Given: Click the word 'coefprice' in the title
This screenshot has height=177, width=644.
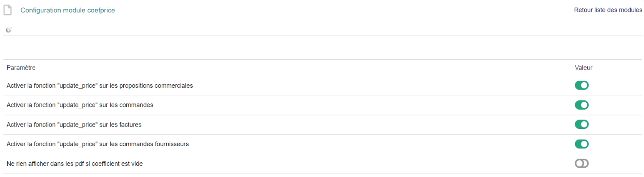Looking at the screenshot, I should (101, 10).
